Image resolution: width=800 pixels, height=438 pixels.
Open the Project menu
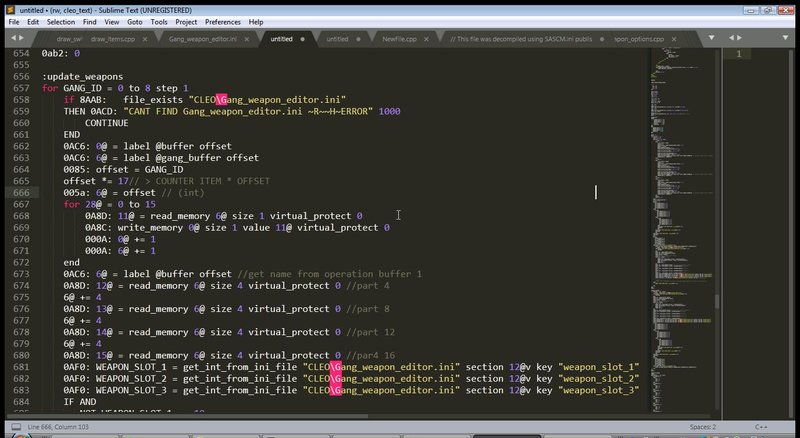coord(186,22)
